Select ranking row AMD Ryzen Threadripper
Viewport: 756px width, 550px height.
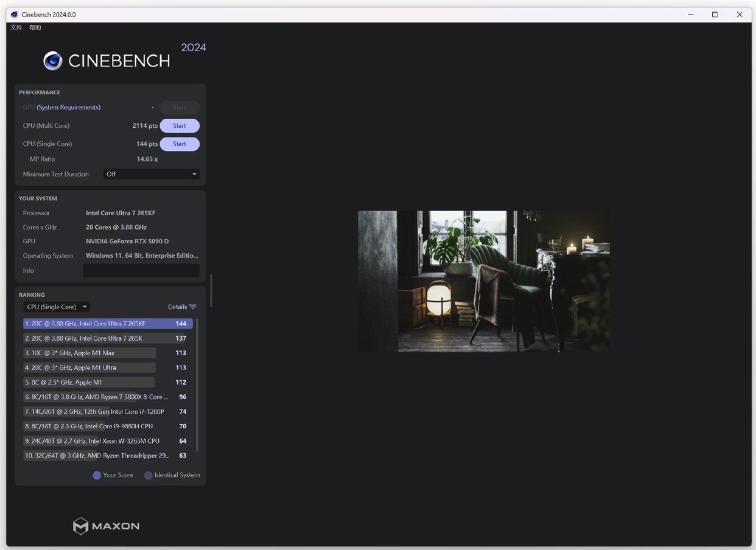pyautogui.click(x=108, y=455)
